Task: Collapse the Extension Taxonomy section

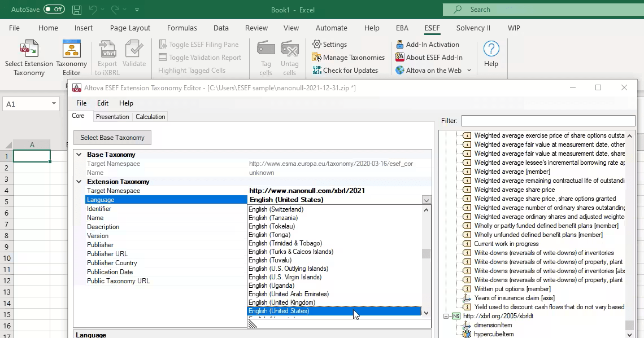Action: (x=79, y=181)
